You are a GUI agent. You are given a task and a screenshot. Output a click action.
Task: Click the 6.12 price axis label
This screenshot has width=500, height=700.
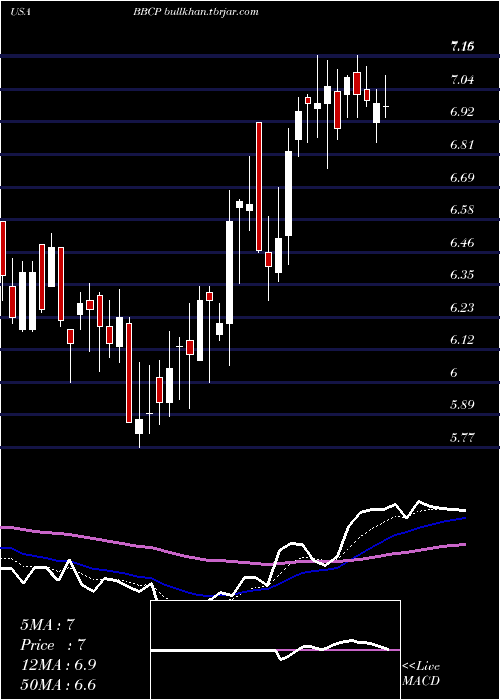pyautogui.click(x=462, y=340)
